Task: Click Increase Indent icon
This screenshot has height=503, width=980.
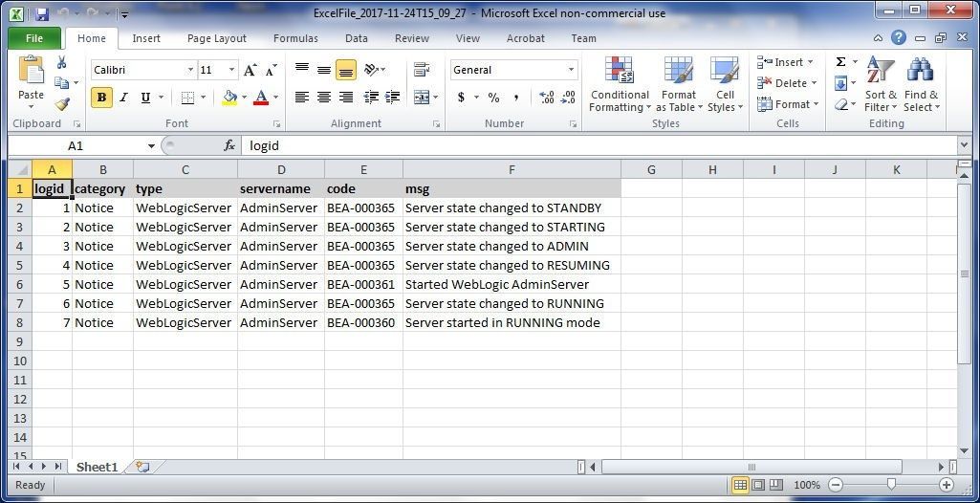Action: pos(393,97)
